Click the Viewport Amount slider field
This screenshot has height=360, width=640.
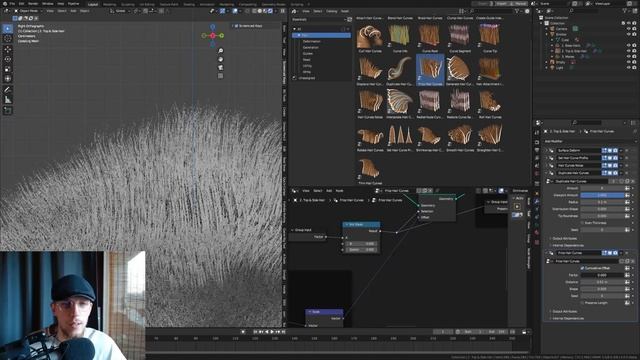coord(602,195)
